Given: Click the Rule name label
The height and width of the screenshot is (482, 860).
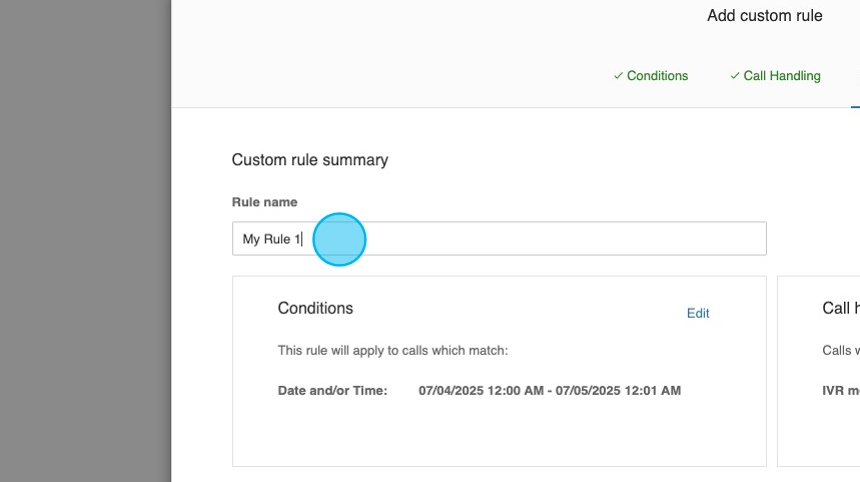Looking at the screenshot, I should coord(264,202).
